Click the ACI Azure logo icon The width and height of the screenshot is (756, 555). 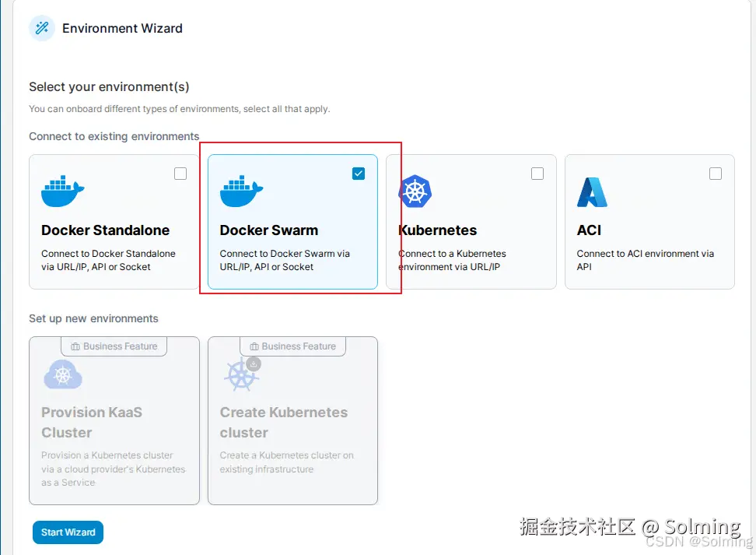pos(592,192)
